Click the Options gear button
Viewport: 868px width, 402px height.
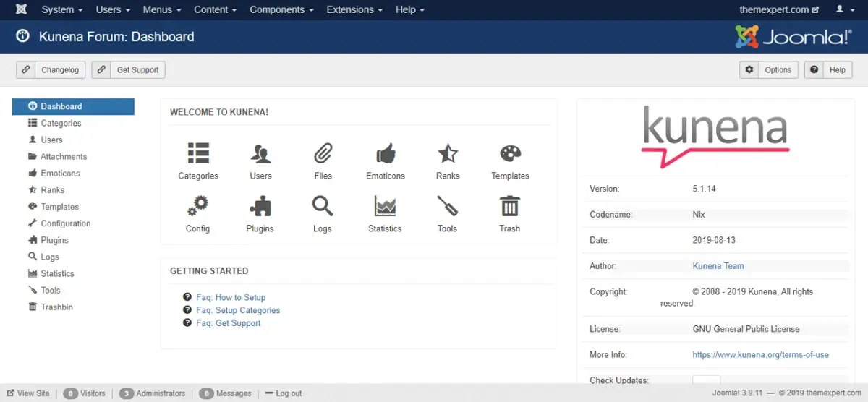click(x=769, y=70)
